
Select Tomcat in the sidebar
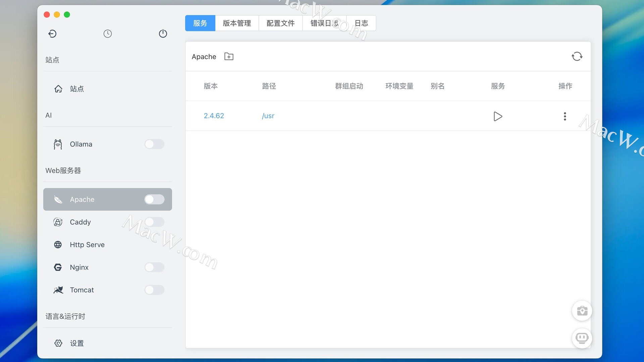pos(108,290)
